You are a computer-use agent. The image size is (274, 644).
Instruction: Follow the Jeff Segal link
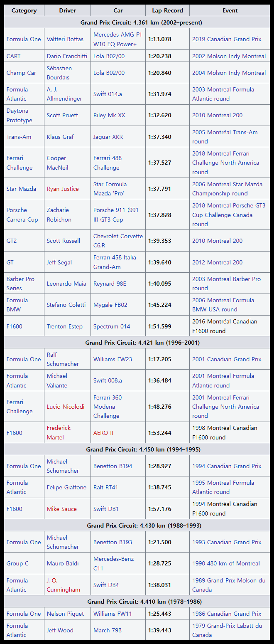tap(59, 262)
